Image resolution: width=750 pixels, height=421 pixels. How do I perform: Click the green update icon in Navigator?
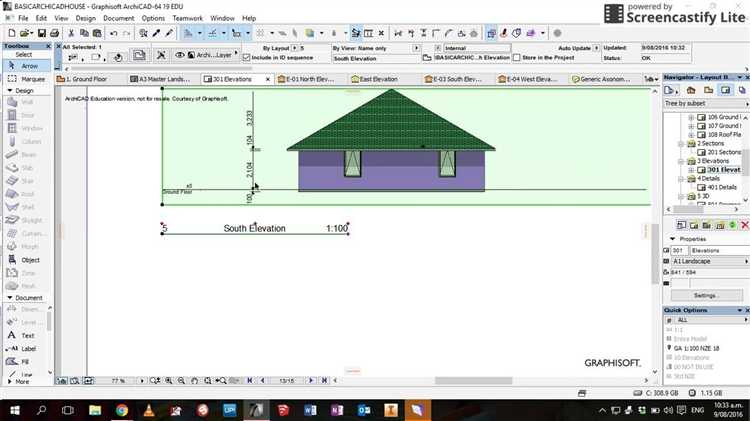click(732, 225)
